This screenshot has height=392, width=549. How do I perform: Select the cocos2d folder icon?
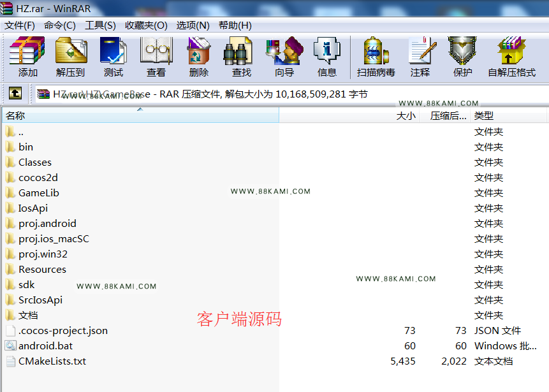click(10, 178)
